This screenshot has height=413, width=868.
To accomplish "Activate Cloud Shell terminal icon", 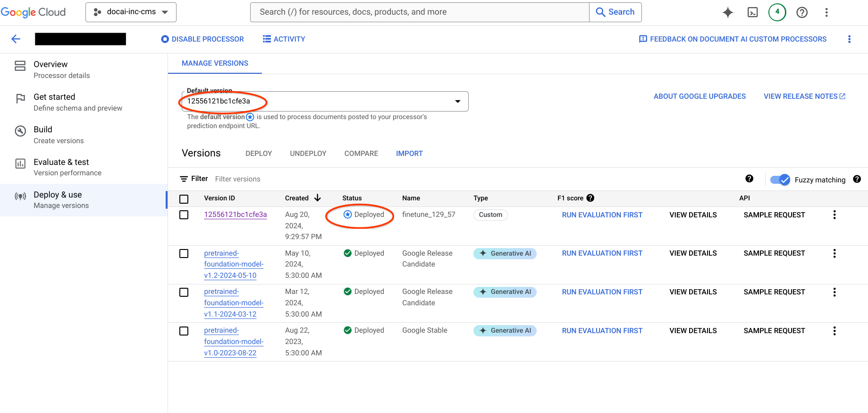I will click(x=752, y=12).
